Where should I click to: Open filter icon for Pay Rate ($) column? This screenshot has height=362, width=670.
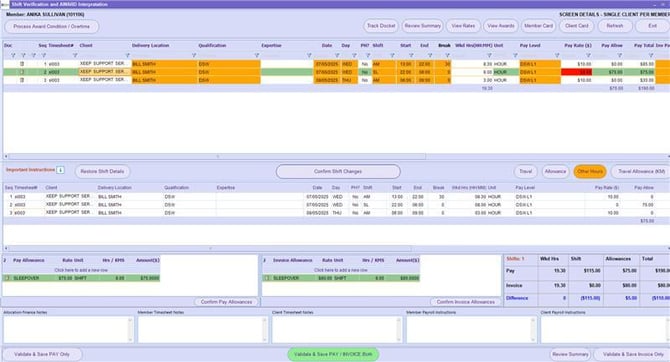point(588,56)
